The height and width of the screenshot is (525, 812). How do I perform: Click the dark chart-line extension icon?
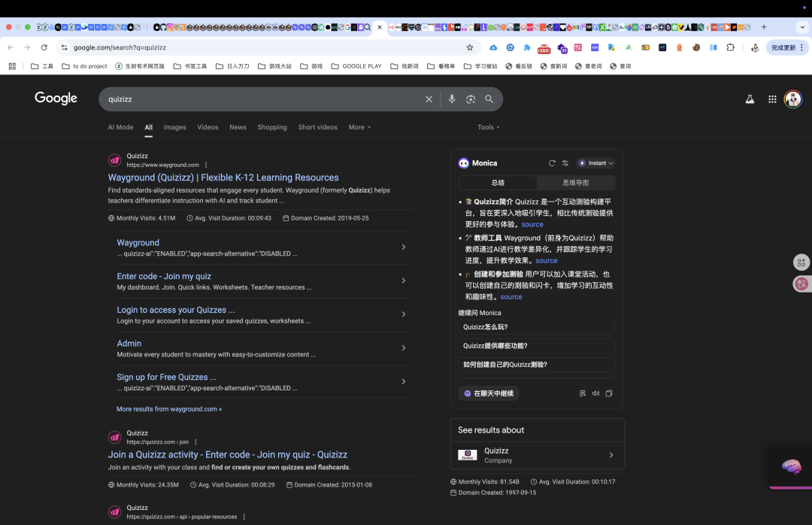[x=662, y=47]
